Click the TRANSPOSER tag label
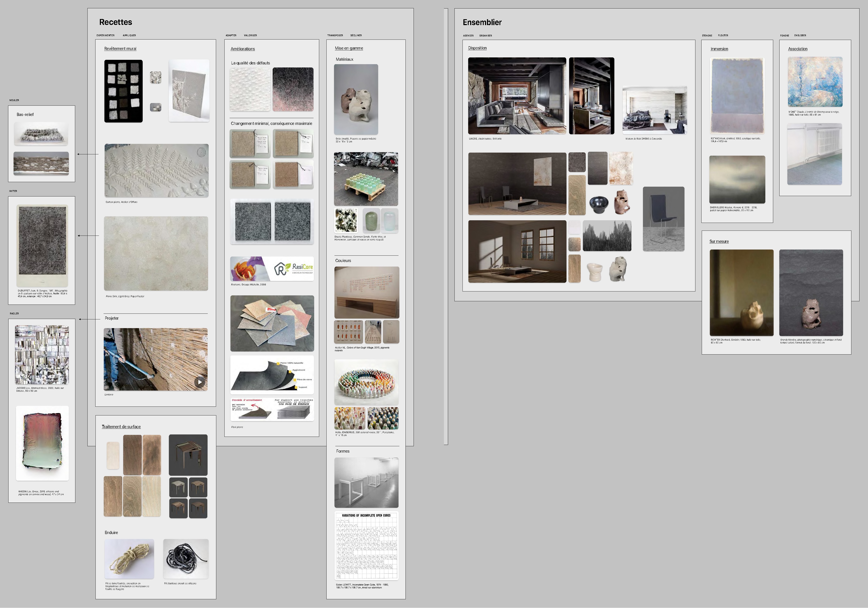This screenshot has height=608, width=868. (x=335, y=36)
